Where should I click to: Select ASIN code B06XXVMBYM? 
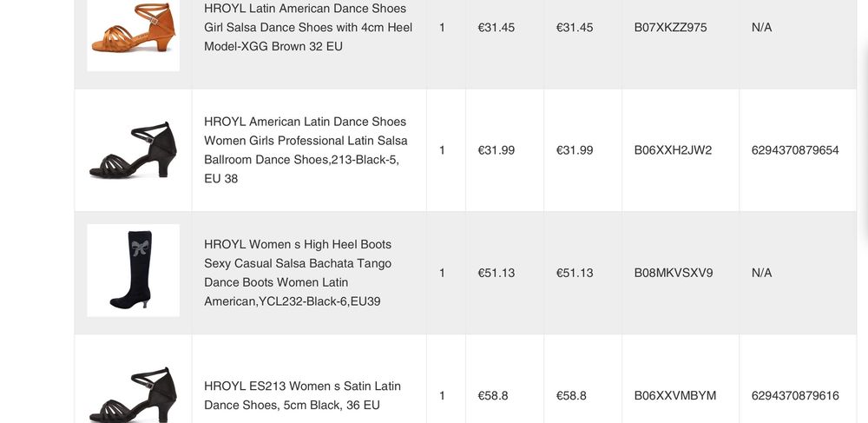coord(675,396)
